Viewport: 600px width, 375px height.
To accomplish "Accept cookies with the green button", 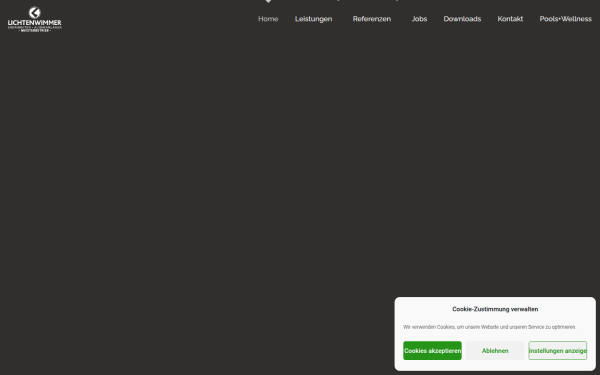I will (x=432, y=351).
